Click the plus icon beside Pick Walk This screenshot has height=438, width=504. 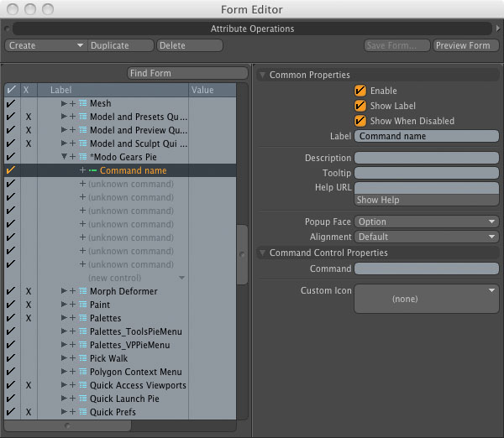(72, 358)
